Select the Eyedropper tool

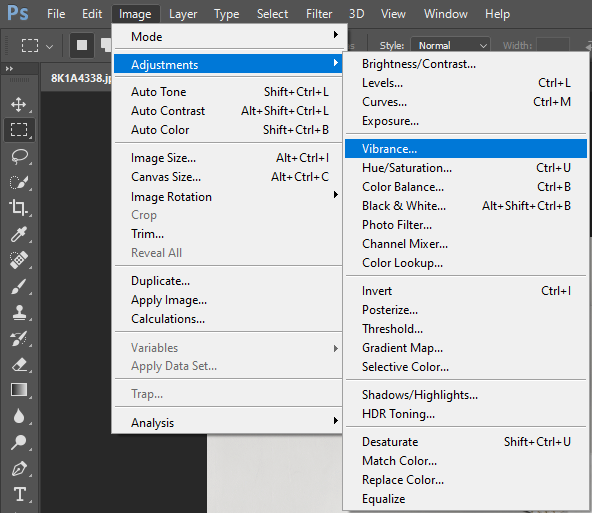point(18,234)
